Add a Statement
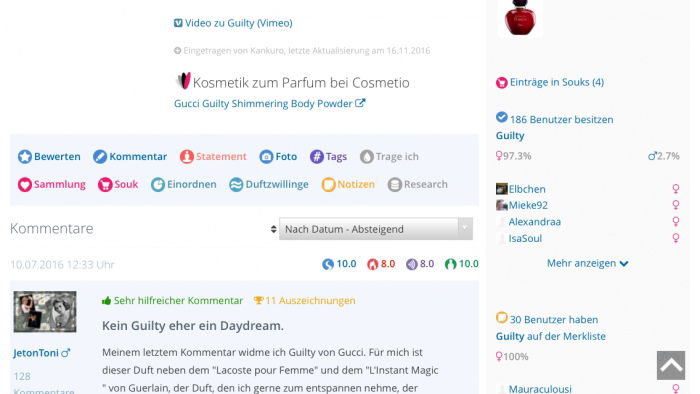This screenshot has height=394, width=700. (221, 157)
